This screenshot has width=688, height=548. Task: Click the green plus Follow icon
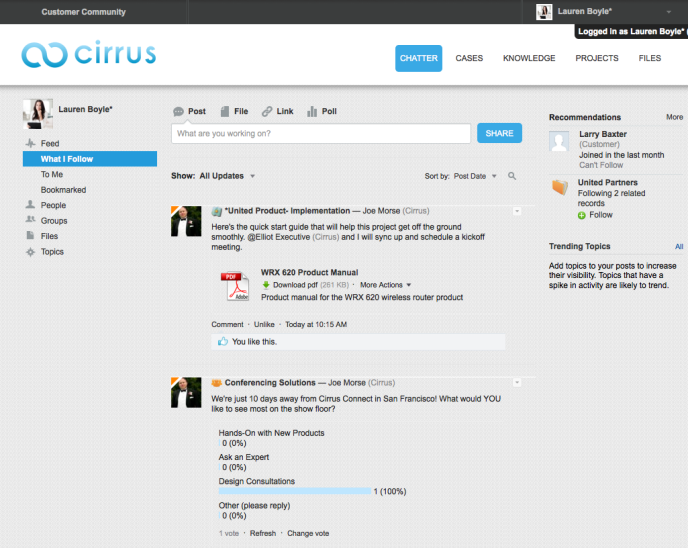[x=581, y=215]
